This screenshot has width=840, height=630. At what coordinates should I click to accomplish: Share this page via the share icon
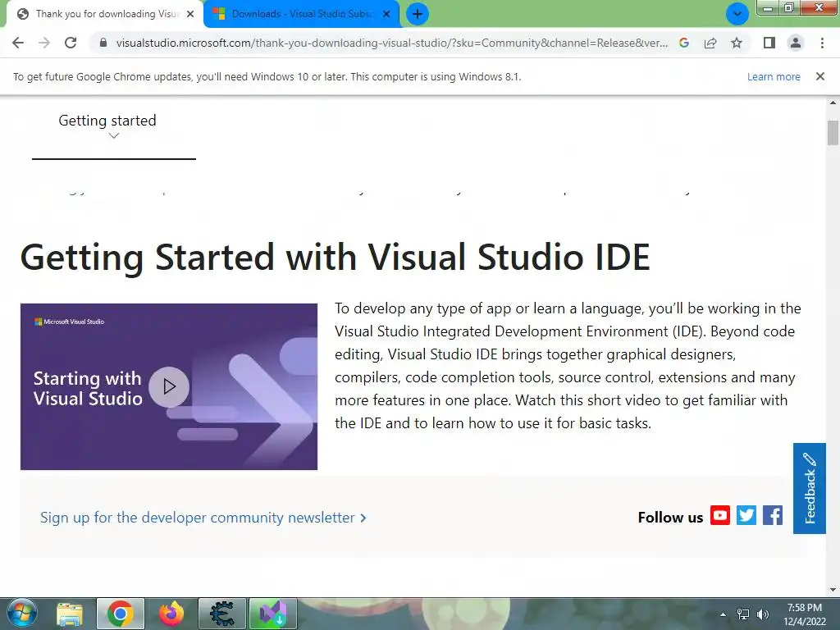[x=710, y=43]
